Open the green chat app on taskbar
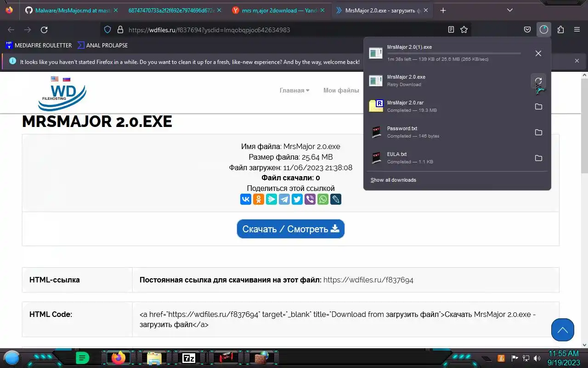This screenshot has width=588, height=368. pyautogui.click(x=82, y=357)
